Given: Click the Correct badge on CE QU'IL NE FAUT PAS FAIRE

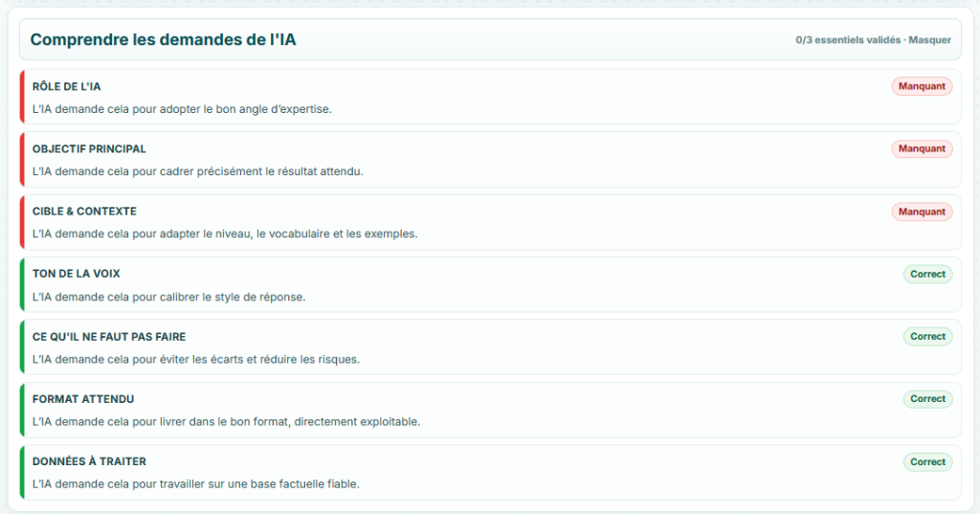Looking at the screenshot, I should [x=927, y=336].
